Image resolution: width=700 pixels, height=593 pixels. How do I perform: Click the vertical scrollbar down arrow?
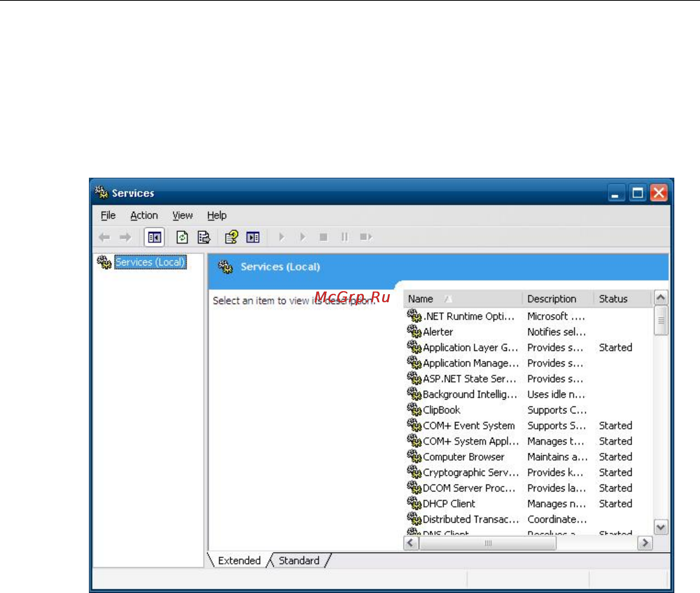[661, 527]
